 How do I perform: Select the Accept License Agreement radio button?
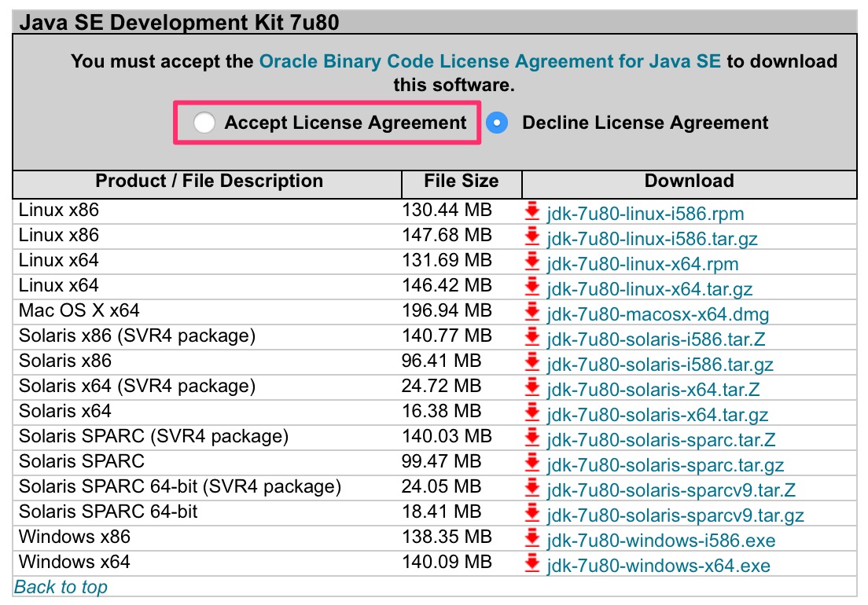(204, 123)
